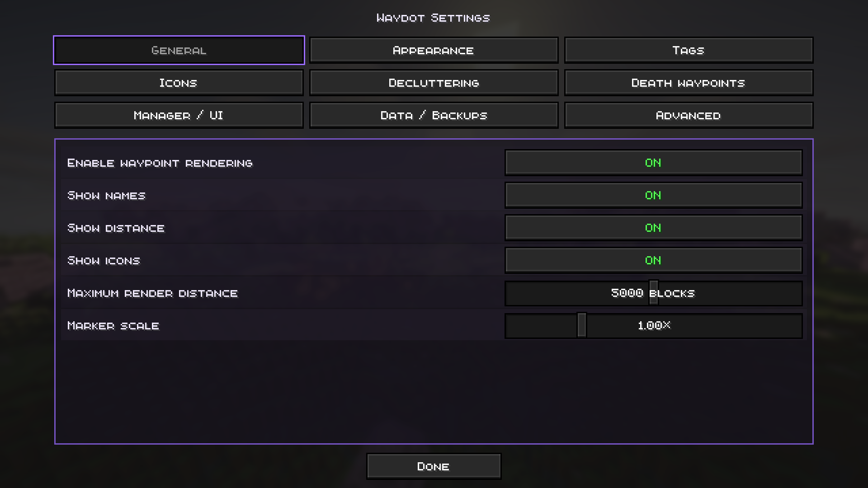Click right end of Marker scale slider track

click(x=798, y=325)
